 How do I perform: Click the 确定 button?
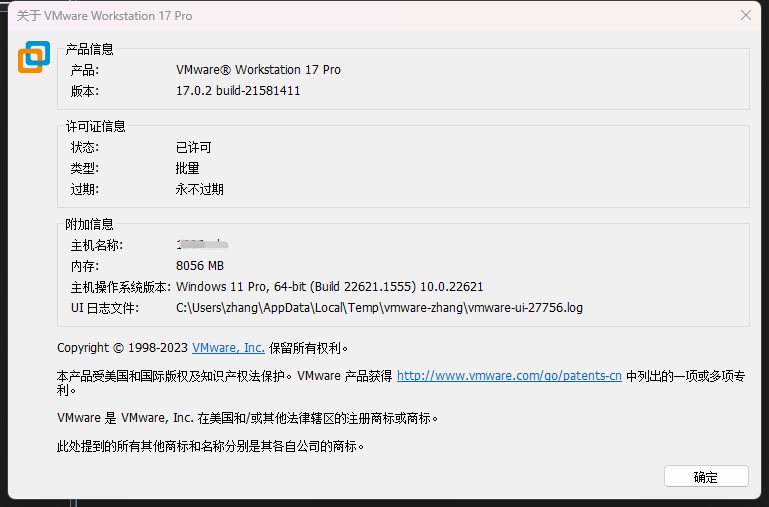[706, 476]
